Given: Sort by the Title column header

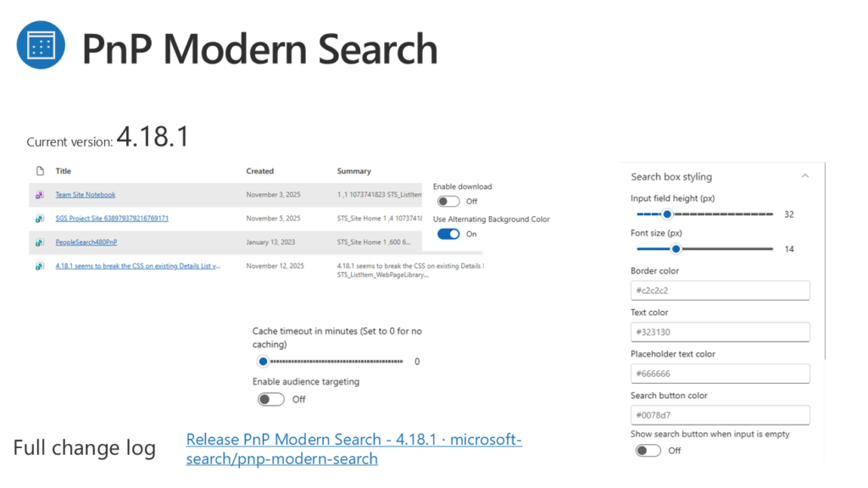Looking at the screenshot, I should tap(64, 171).
